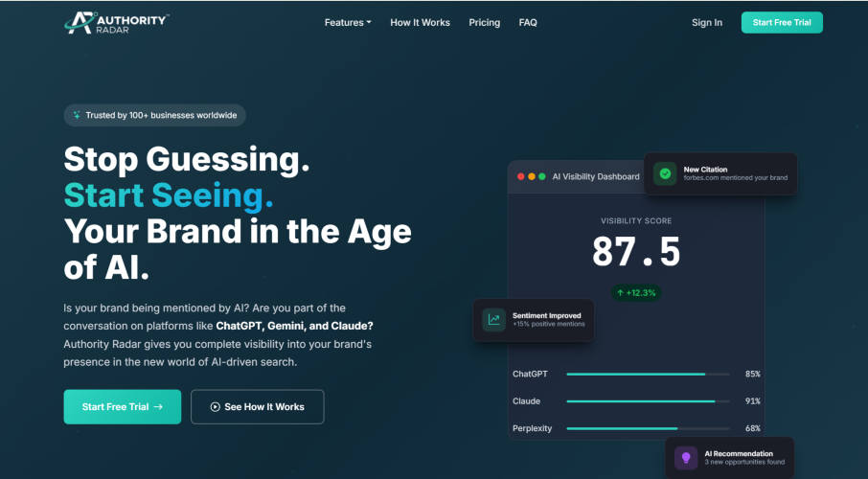868x479 pixels.
Task: Click +15% positive mentions text
Action: click(x=549, y=324)
